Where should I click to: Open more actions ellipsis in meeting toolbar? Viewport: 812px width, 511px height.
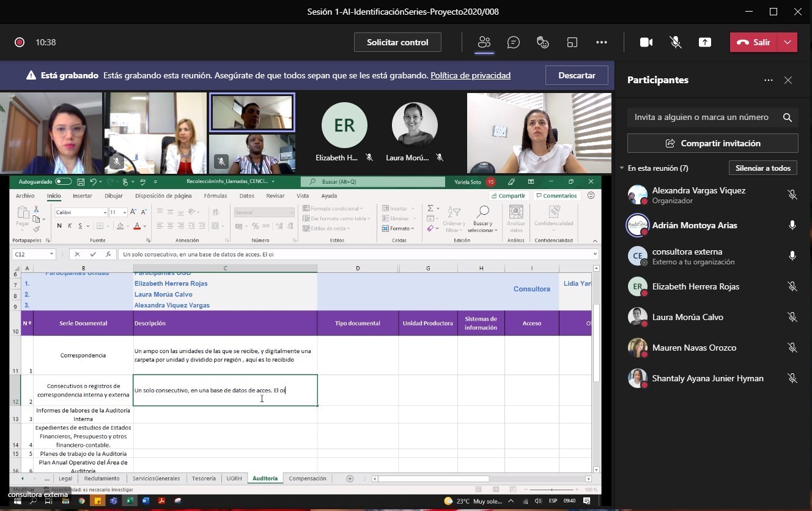[601, 42]
